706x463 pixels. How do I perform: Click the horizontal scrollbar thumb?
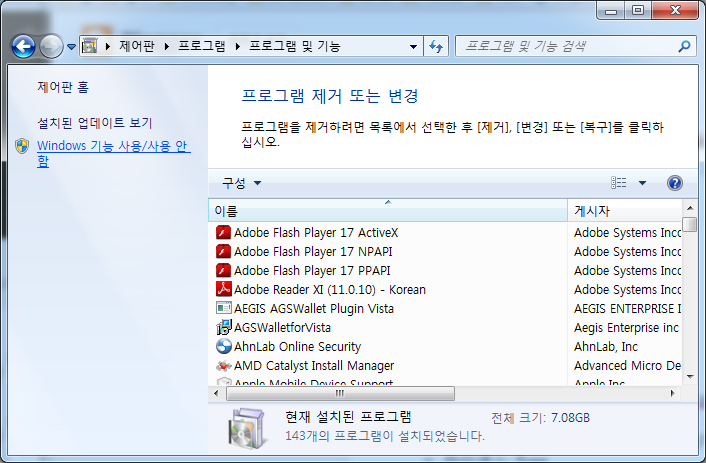point(340,393)
